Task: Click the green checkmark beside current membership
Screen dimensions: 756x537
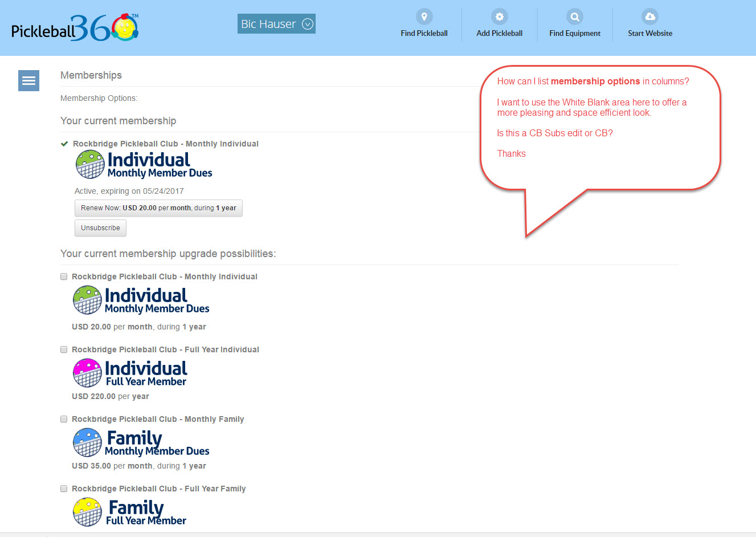Action: click(x=64, y=144)
